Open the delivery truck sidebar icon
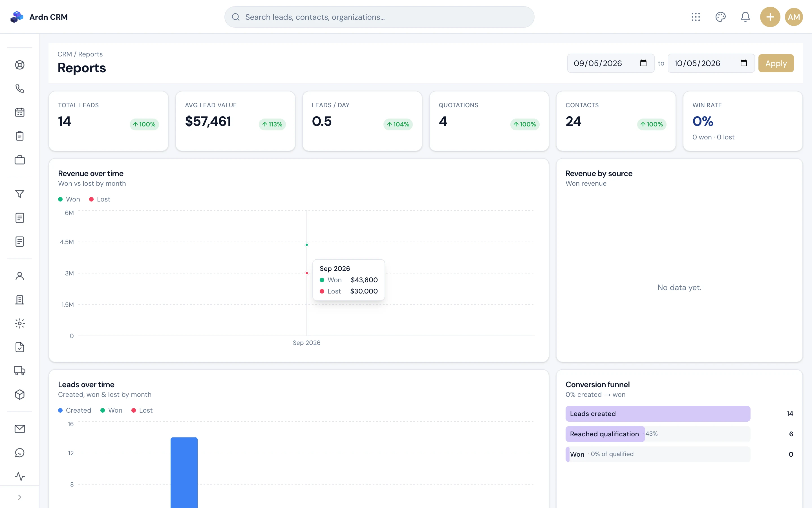Image resolution: width=812 pixels, height=508 pixels. (x=20, y=371)
